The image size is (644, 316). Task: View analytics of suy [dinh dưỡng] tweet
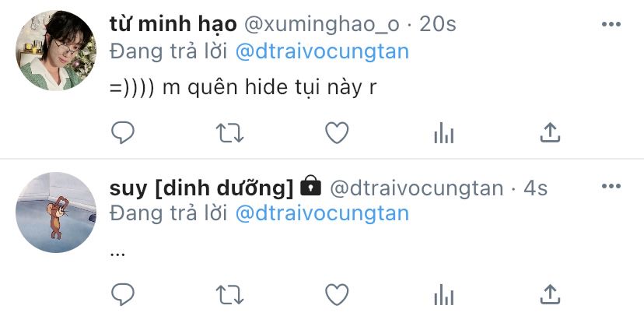point(443,295)
